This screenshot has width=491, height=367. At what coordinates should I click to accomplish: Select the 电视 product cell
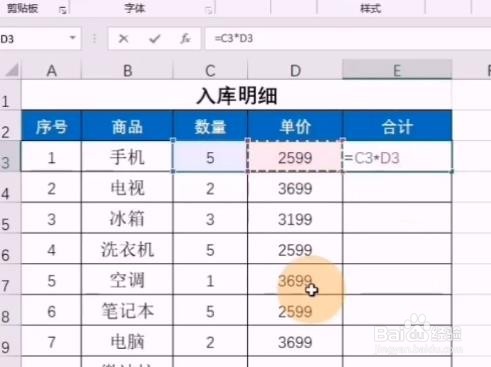(127, 187)
